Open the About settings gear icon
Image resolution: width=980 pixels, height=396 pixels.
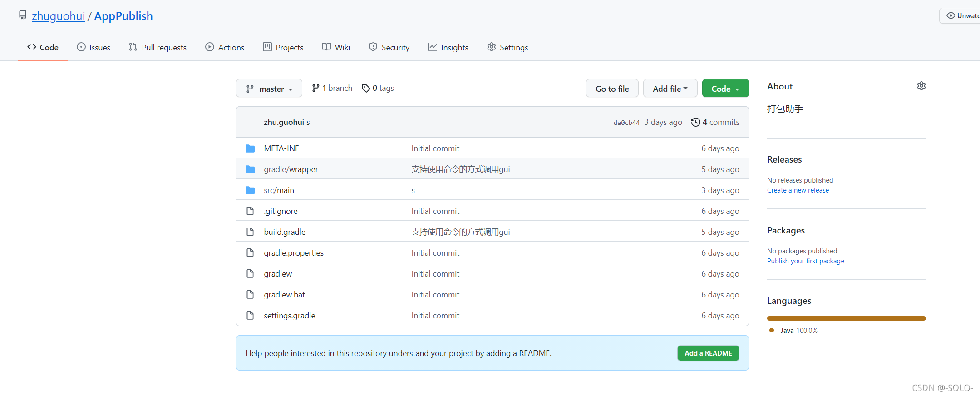[x=921, y=86]
